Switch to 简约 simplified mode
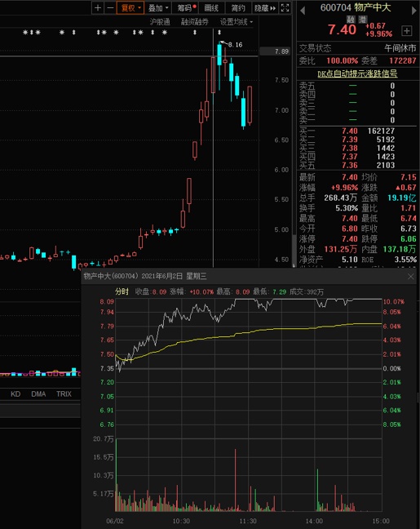The width and height of the screenshot is (420, 529). tap(238, 8)
